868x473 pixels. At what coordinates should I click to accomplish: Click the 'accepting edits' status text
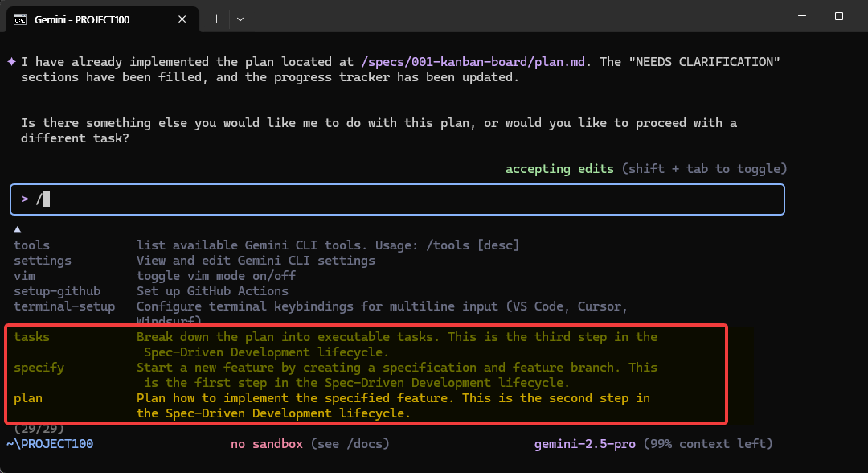pos(559,168)
